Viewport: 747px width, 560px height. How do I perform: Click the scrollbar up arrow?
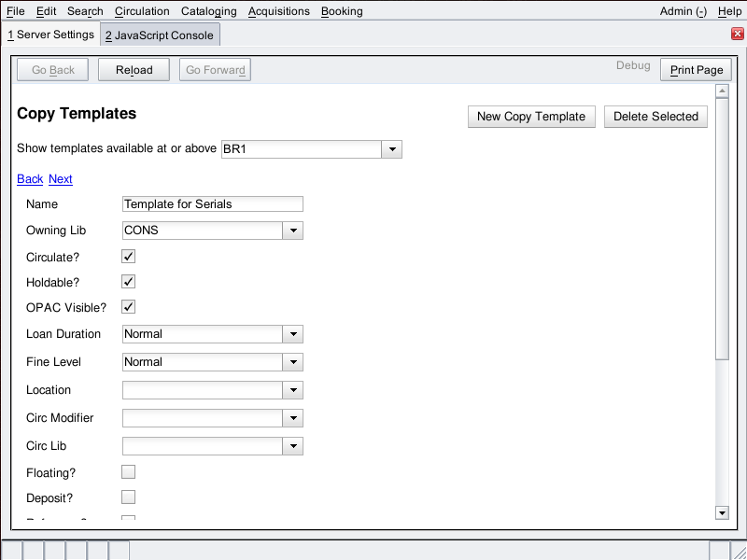pos(721,91)
